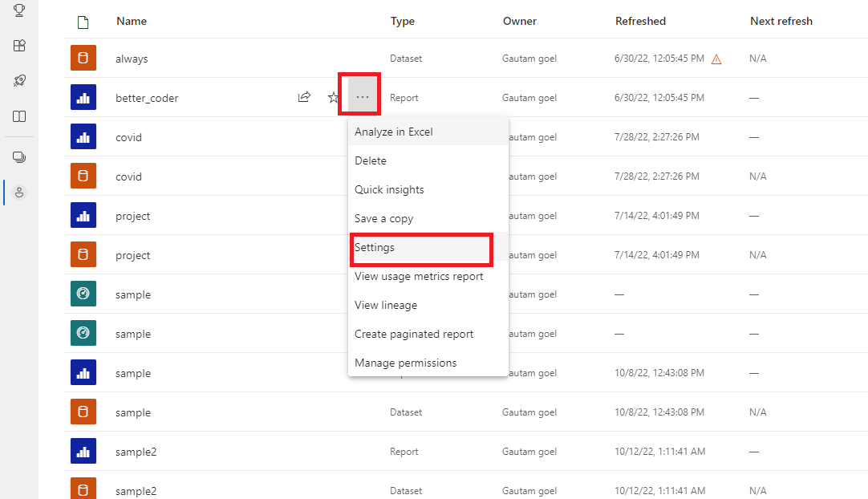Select My workspace person icon in sidebar

coord(20,193)
